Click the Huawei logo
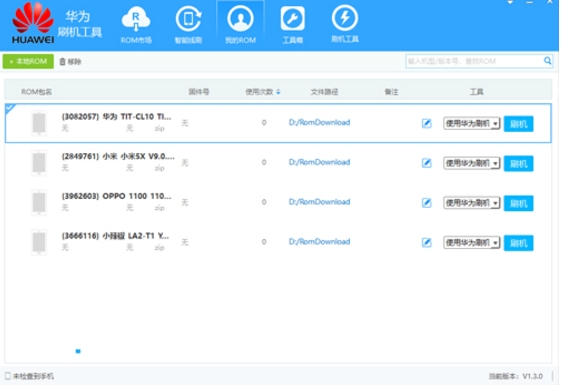561x387 pixels. coord(33,24)
